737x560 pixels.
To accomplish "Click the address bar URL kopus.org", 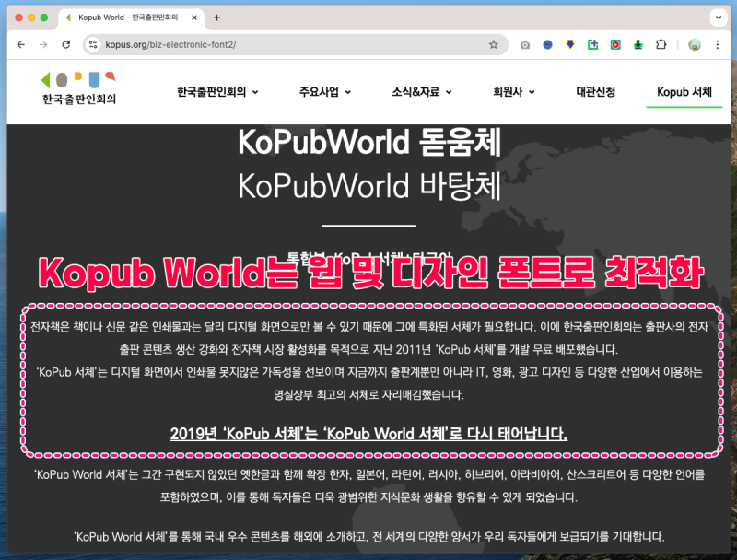I will pos(170,44).
